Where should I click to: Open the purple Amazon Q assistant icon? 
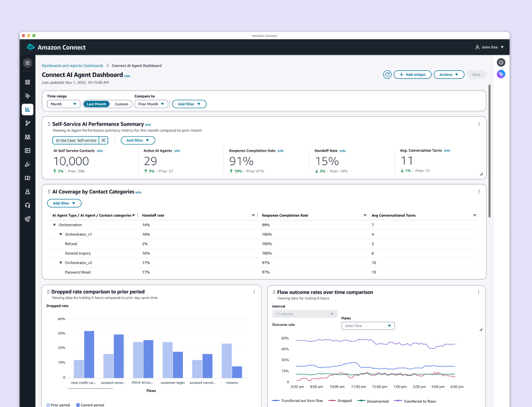pyautogui.click(x=501, y=74)
